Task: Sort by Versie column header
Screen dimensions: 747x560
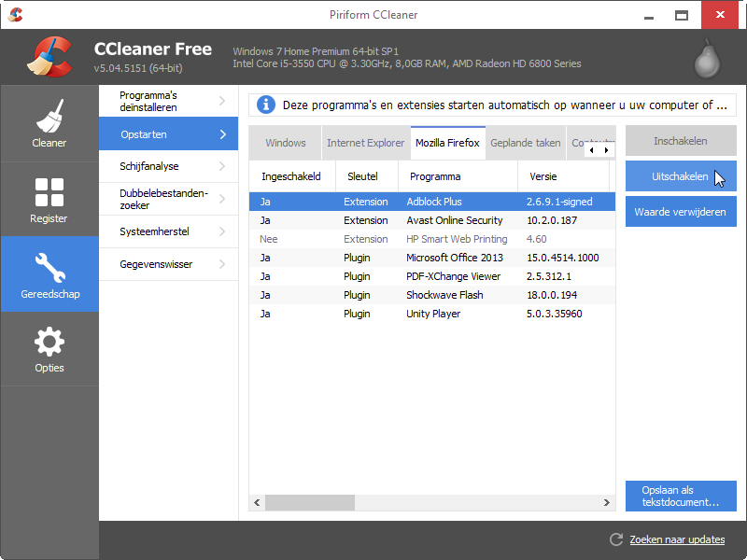Action: coord(563,176)
